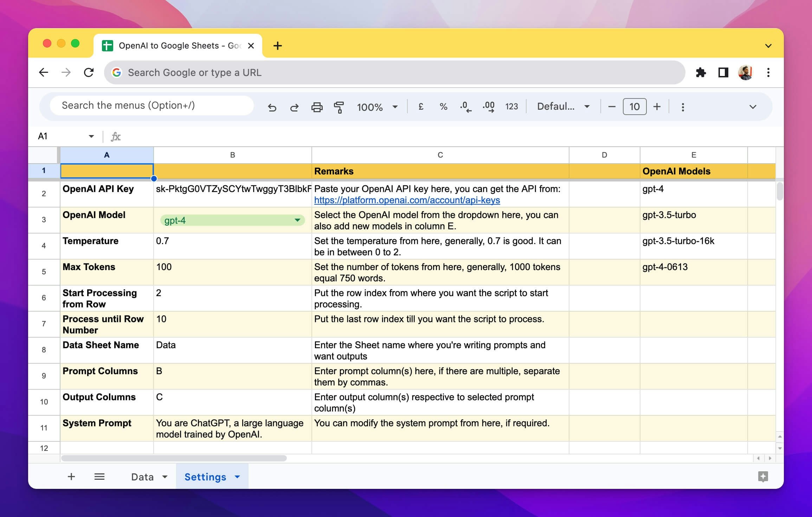The height and width of the screenshot is (517, 812).
Task: Select the Paint format roller icon
Action: click(339, 107)
